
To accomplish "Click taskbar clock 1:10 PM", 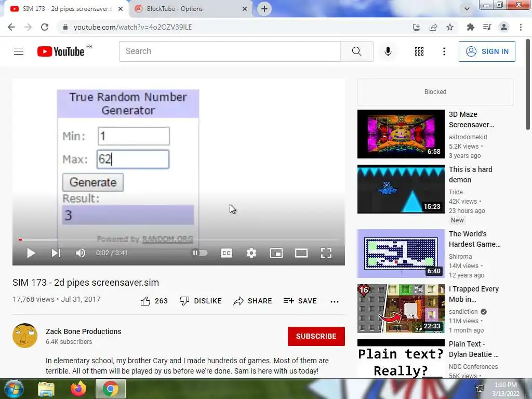I will 506,389.
